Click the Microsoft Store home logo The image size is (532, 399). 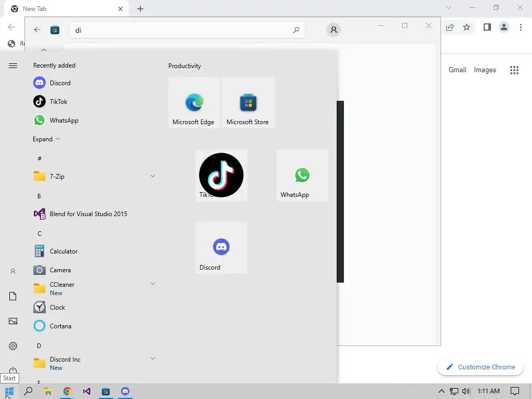point(55,30)
